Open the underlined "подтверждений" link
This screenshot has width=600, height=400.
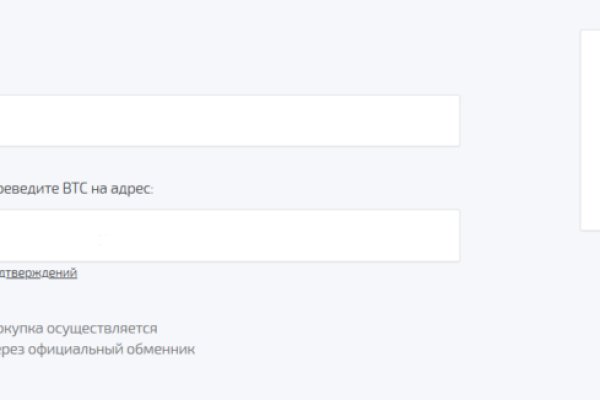click(38, 272)
